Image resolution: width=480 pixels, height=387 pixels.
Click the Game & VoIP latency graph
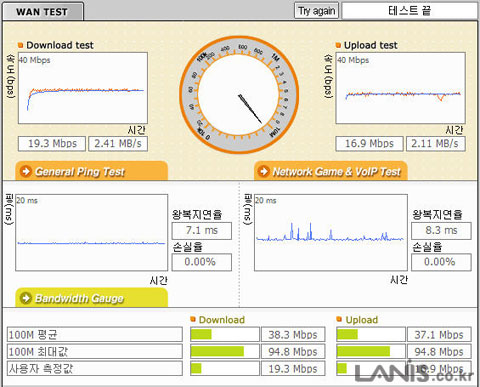pos(331,233)
